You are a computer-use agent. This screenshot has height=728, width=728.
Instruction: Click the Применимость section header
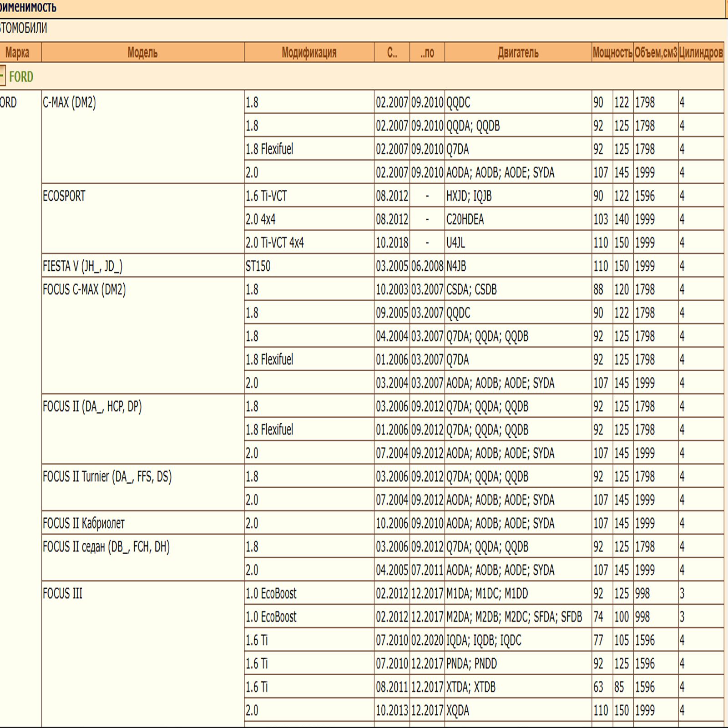(28, 7)
